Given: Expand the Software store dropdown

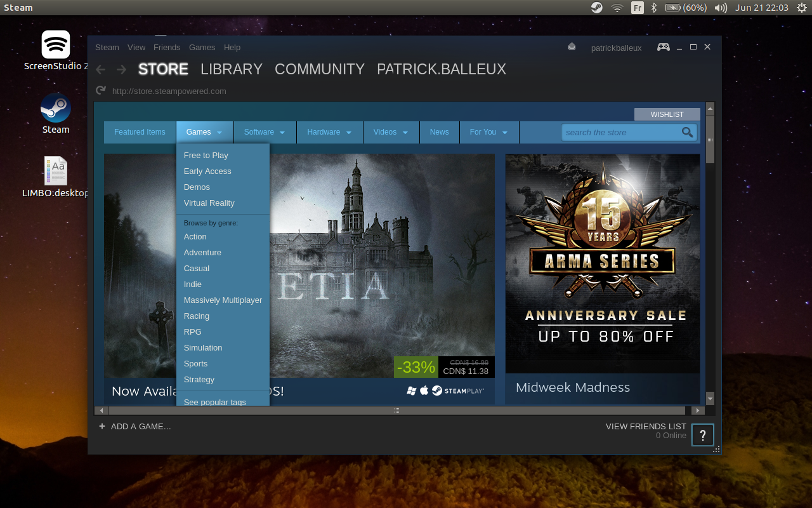Looking at the screenshot, I should tap(265, 132).
